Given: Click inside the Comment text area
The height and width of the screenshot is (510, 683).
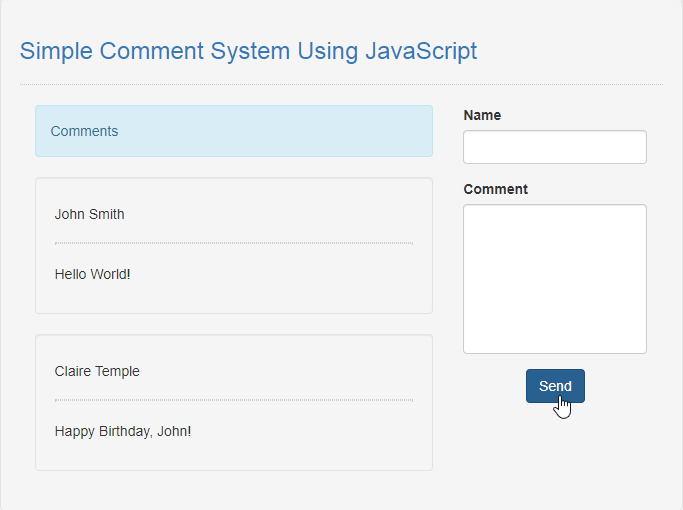Looking at the screenshot, I should pos(555,279).
